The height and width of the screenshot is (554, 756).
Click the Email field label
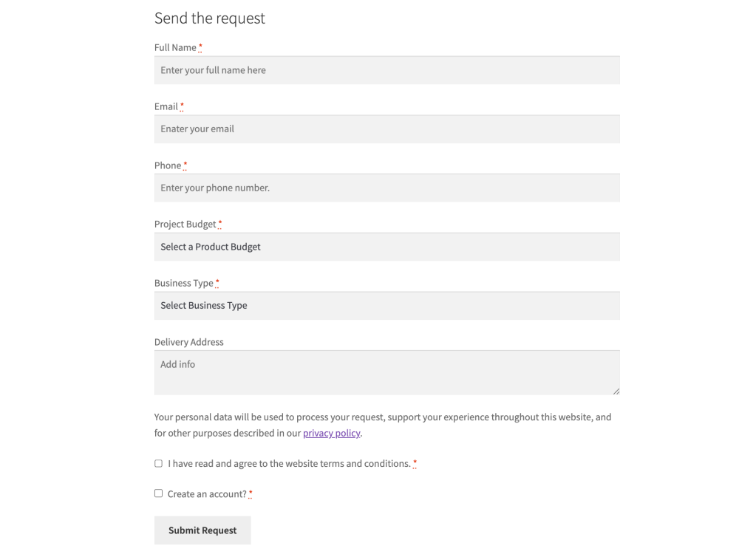pos(166,106)
